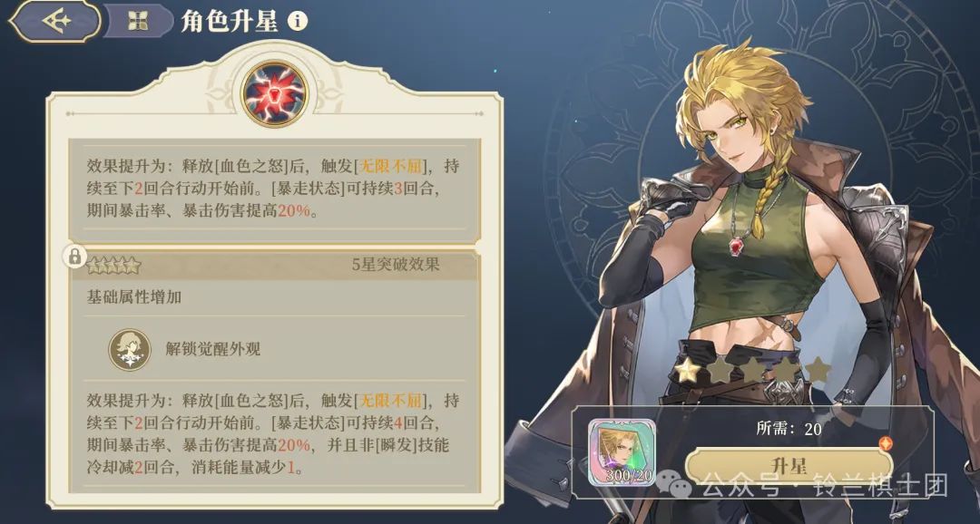980x524 pixels.
Task: Tap the 角色升星 title text
Action: pos(230,22)
